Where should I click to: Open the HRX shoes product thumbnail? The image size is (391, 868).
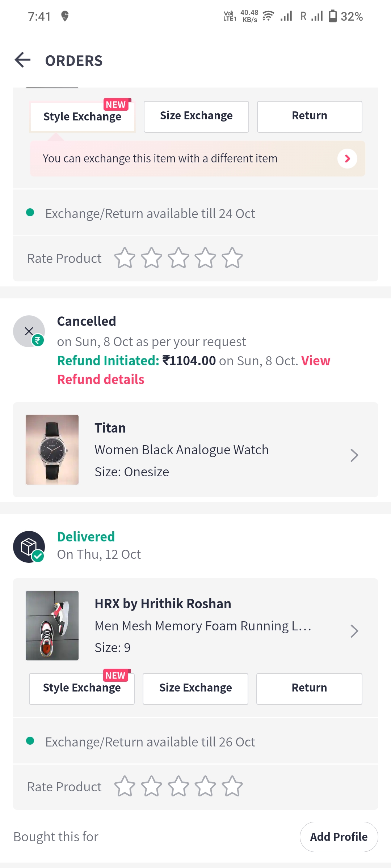(52, 625)
